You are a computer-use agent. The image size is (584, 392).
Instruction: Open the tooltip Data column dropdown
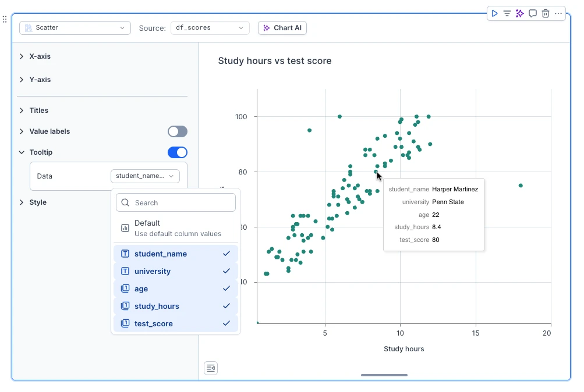point(145,176)
